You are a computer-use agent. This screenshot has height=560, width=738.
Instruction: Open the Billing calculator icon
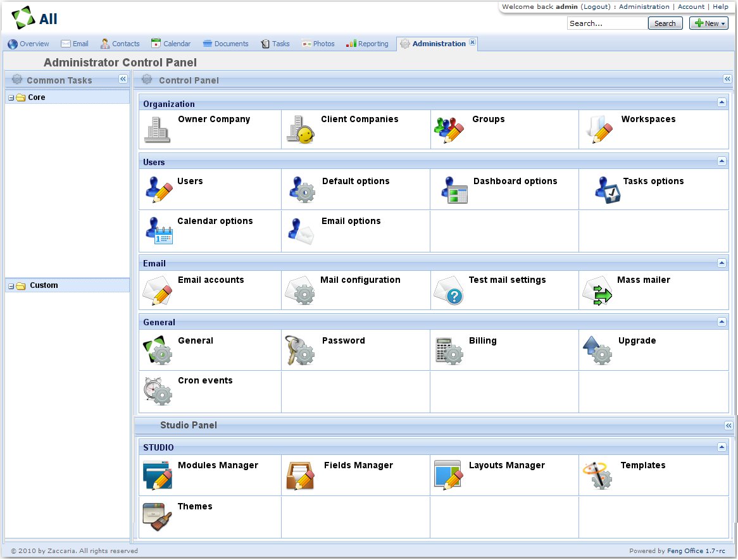click(449, 351)
